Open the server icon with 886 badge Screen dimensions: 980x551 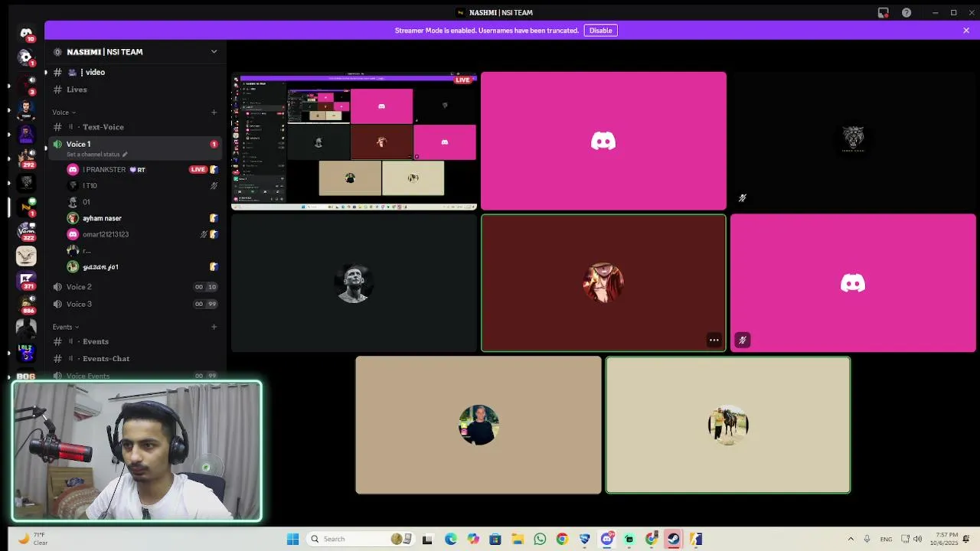coord(26,305)
